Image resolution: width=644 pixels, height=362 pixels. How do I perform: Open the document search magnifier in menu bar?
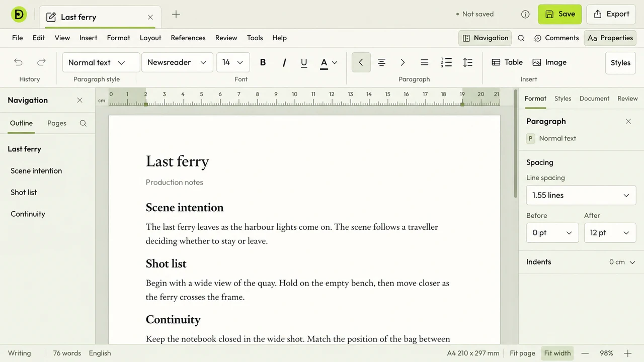[x=521, y=38]
